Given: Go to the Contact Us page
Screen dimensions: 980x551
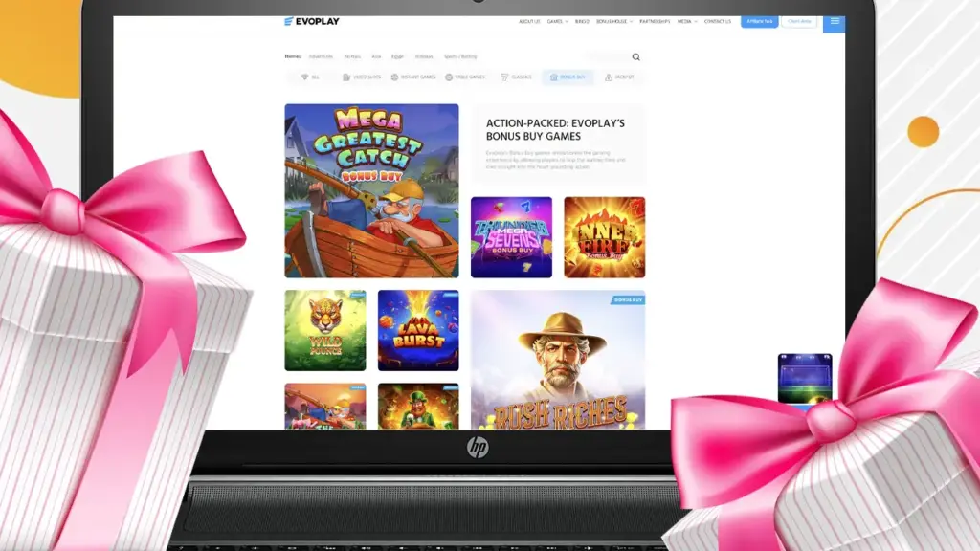Looking at the screenshot, I should tap(718, 21).
